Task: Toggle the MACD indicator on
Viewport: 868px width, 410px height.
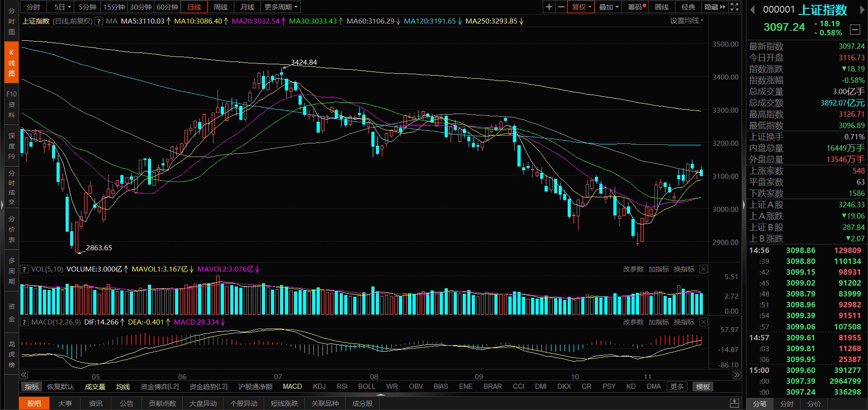Action: [292, 386]
